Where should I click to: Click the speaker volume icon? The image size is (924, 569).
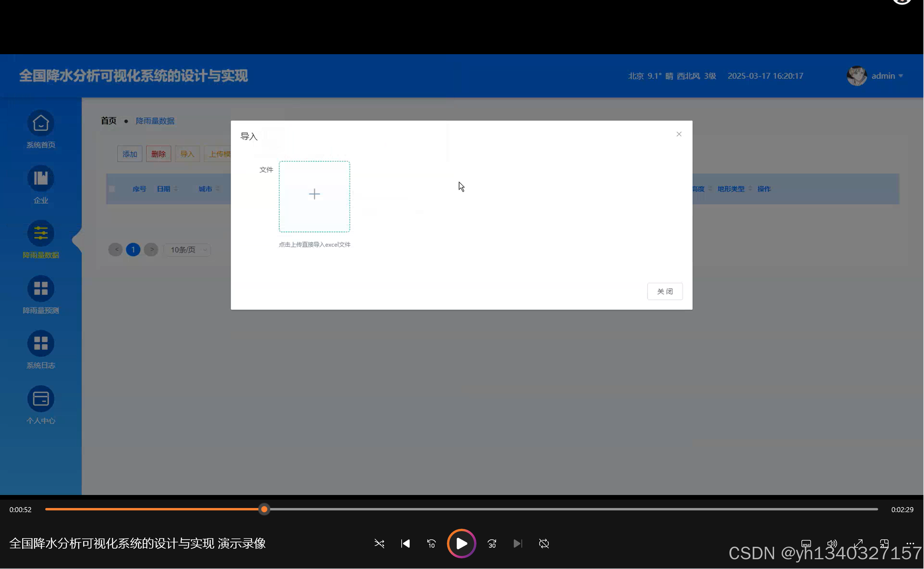pos(832,544)
